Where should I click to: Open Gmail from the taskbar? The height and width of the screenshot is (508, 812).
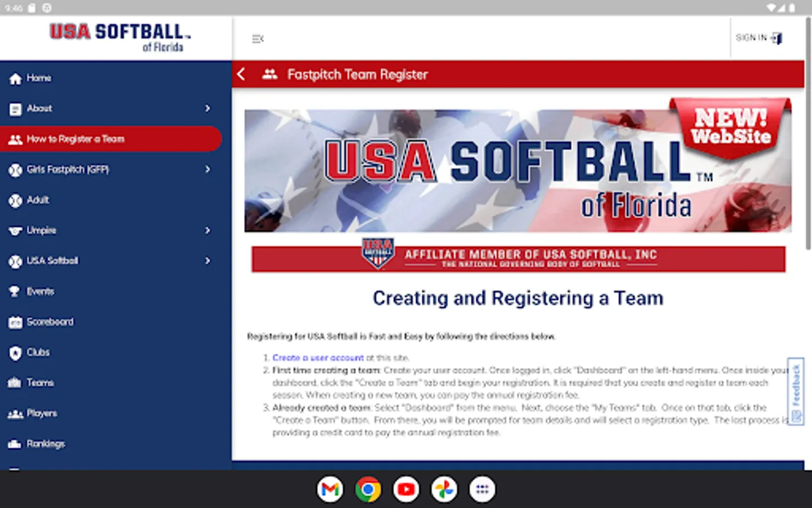pos(330,489)
